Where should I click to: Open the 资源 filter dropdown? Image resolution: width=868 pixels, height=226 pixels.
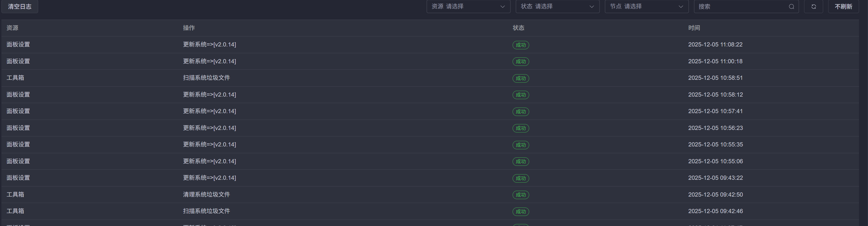point(468,7)
